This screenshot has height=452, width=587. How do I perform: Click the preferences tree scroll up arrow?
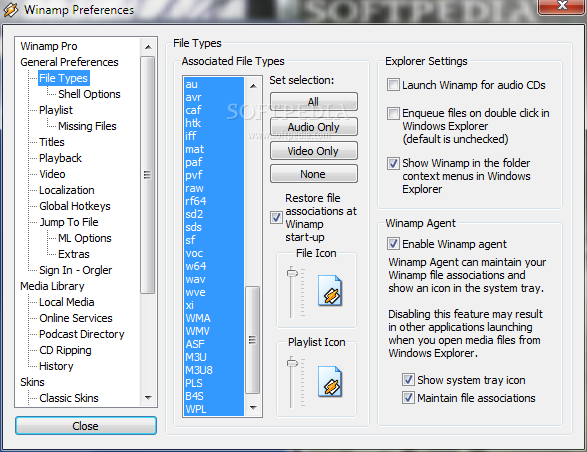point(148,47)
